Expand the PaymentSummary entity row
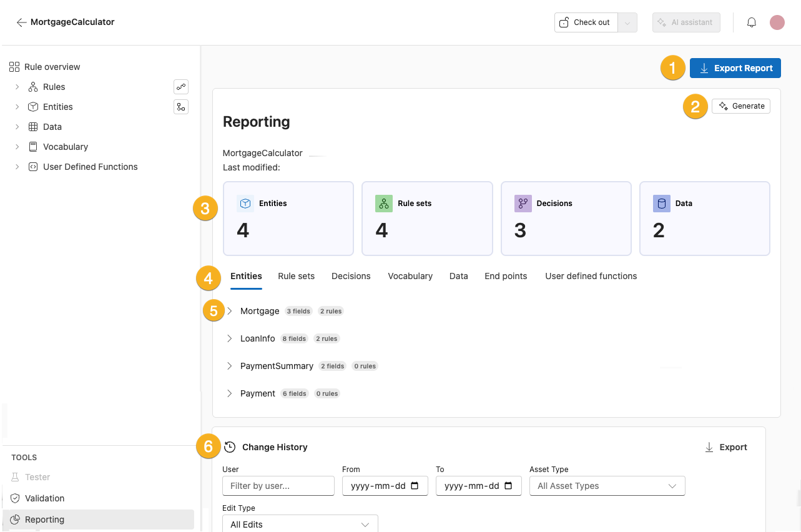This screenshot has height=532, width=801. (229, 366)
